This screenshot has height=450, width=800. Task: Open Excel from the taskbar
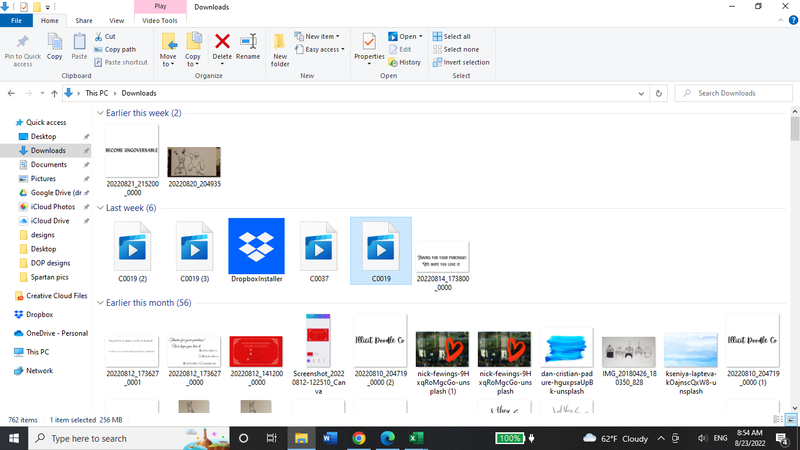click(416, 438)
